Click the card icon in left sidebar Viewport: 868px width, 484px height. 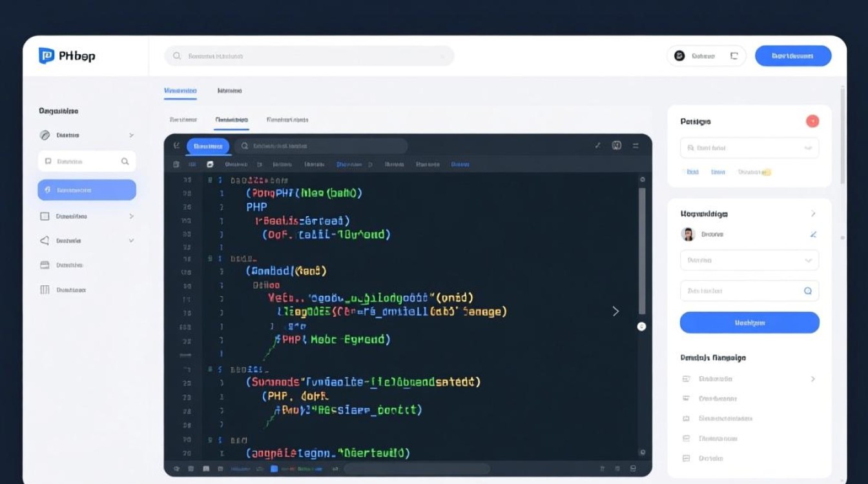(45, 265)
